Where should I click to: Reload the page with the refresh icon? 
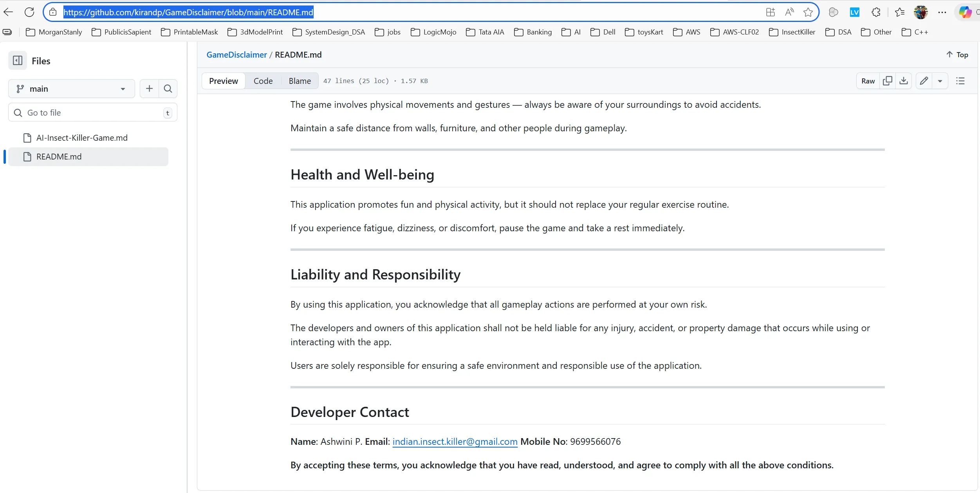pos(29,12)
